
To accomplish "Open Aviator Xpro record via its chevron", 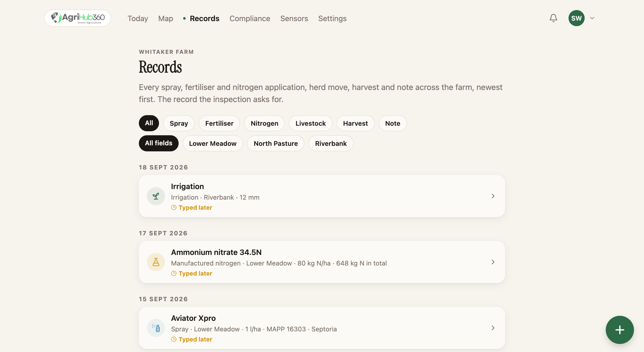I will [493, 328].
